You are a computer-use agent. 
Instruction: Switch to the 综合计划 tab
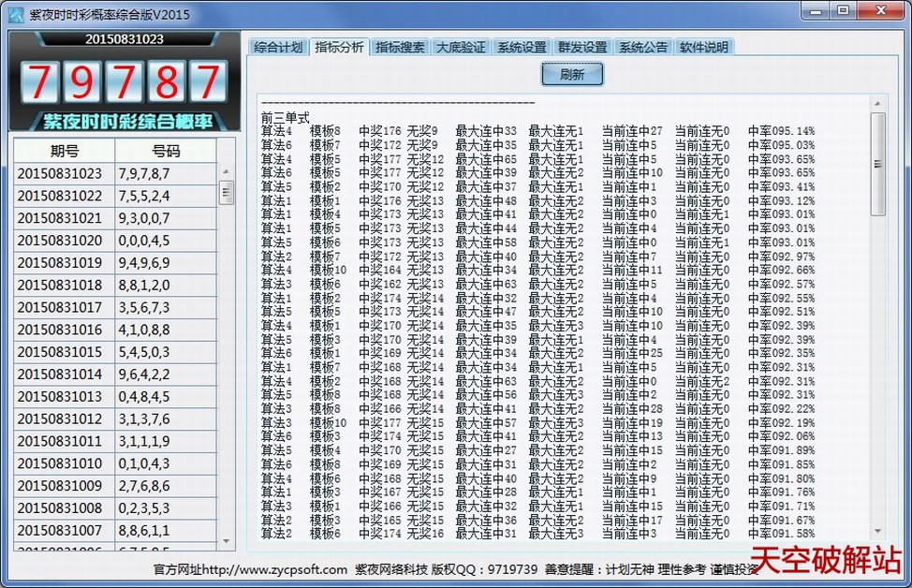[279, 48]
